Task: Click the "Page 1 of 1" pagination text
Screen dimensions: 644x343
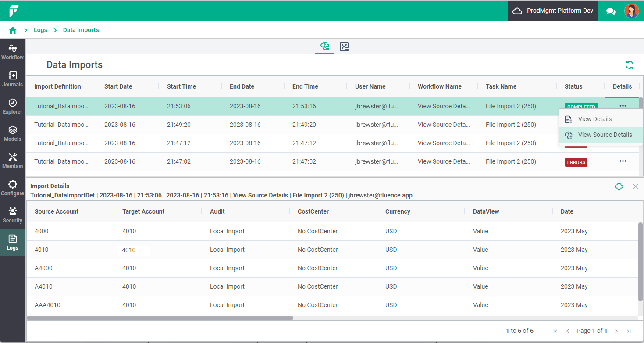Action: [x=592, y=331]
